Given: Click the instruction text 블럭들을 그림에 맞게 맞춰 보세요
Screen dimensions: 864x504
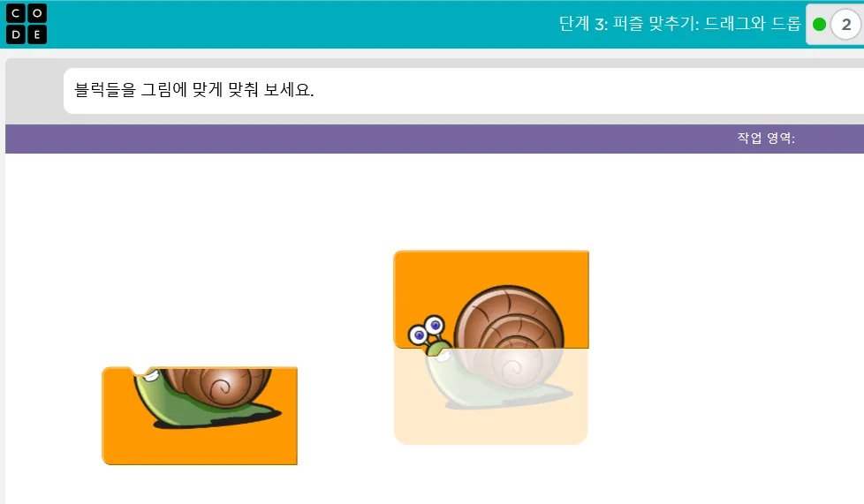Looking at the screenshot, I should pyautogui.click(x=194, y=90).
